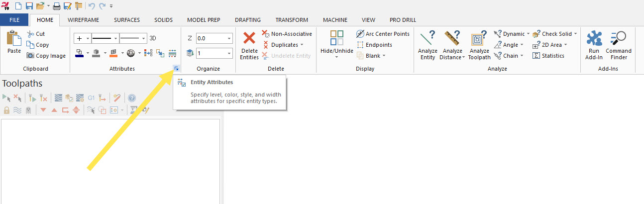
Task: Switch to the SOLIDS tab
Action: (x=163, y=20)
